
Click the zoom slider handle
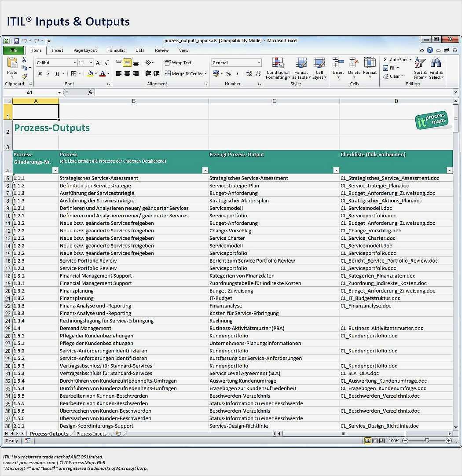coord(427,440)
